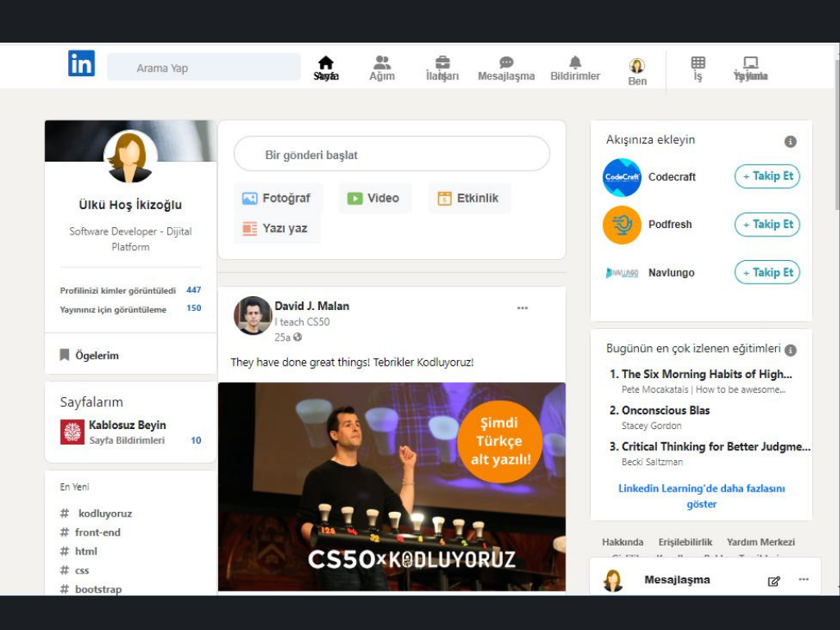Click info icon beside Akışınıza ekleyin
Screen dimensions: 840x630
(790, 141)
